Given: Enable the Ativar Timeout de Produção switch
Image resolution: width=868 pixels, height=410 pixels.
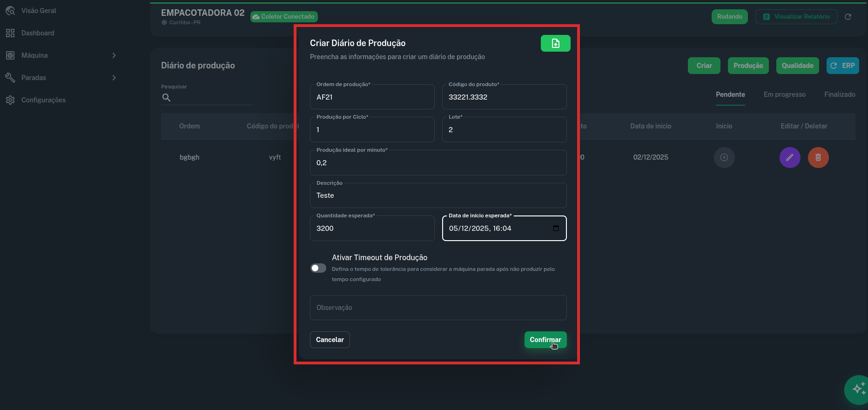Looking at the screenshot, I should 318,268.
